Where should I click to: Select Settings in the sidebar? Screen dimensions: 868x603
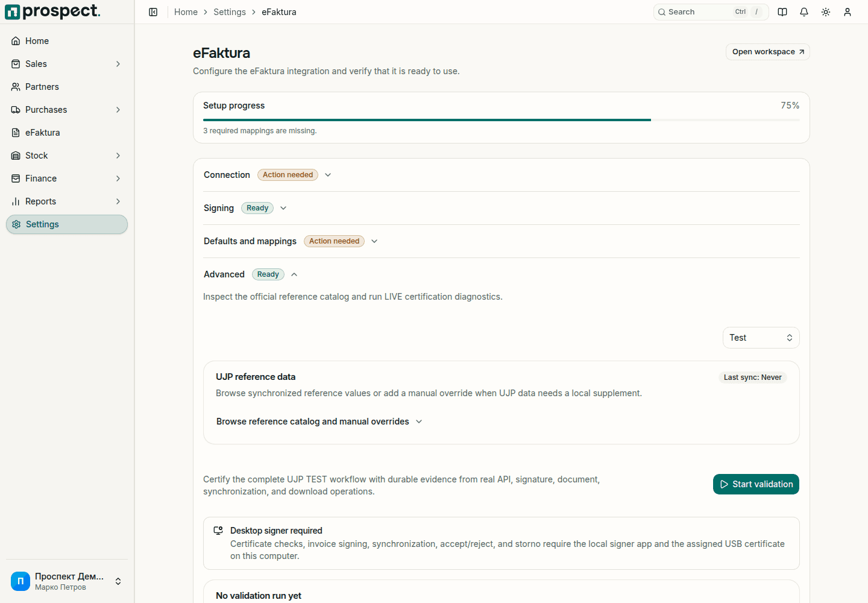click(67, 224)
